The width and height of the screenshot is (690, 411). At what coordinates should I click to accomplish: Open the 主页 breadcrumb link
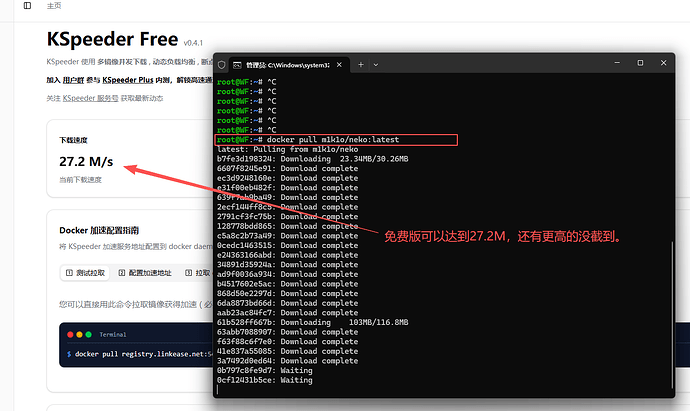click(x=53, y=6)
